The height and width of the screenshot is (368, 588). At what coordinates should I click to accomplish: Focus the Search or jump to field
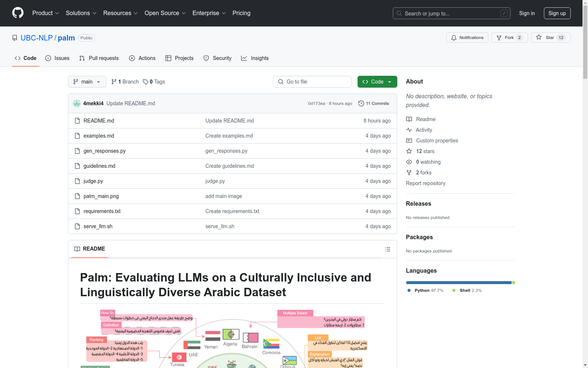tap(452, 13)
